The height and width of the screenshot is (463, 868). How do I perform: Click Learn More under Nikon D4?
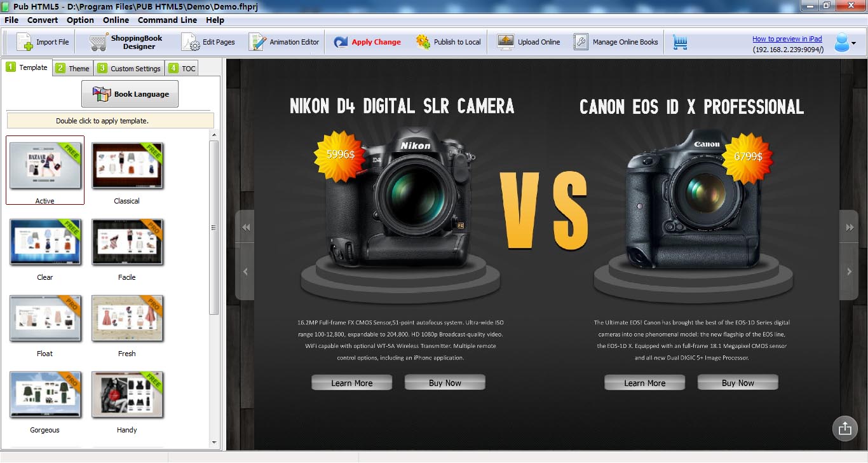[x=352, y=382]
